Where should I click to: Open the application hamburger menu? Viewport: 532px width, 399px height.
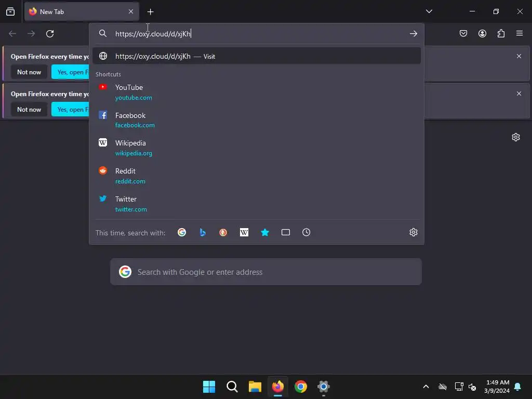tap(520, 33)
